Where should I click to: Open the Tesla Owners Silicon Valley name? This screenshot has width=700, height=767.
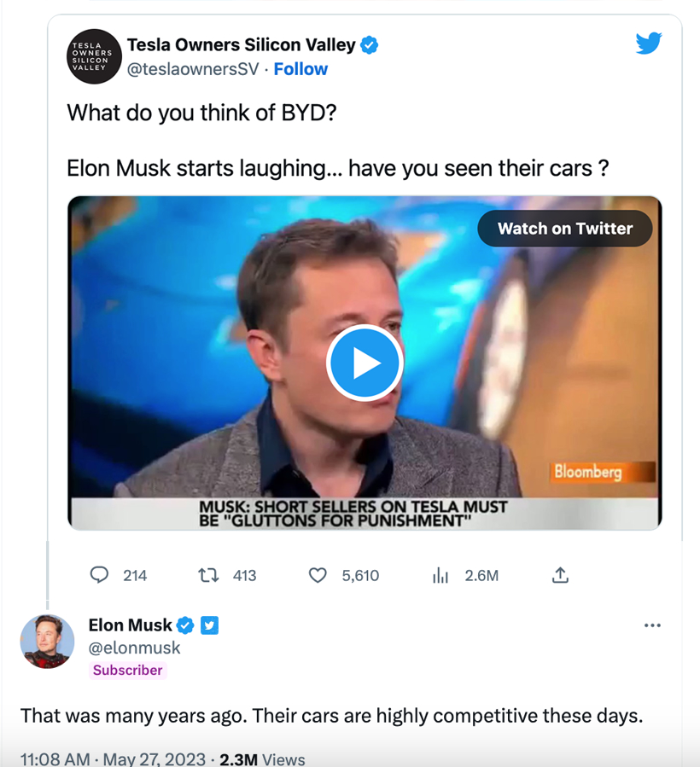[242, 45]
